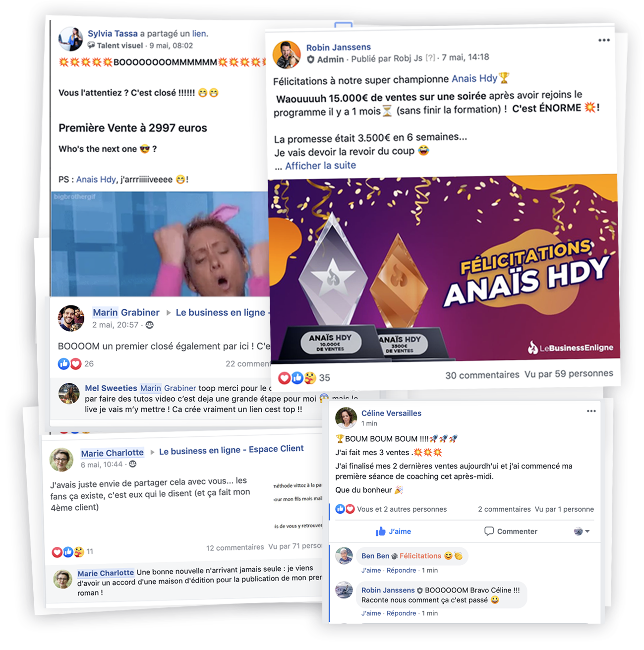
Task: Open the three-dot menu on Robin Janssens' post
Action: (x=603, y=41)
